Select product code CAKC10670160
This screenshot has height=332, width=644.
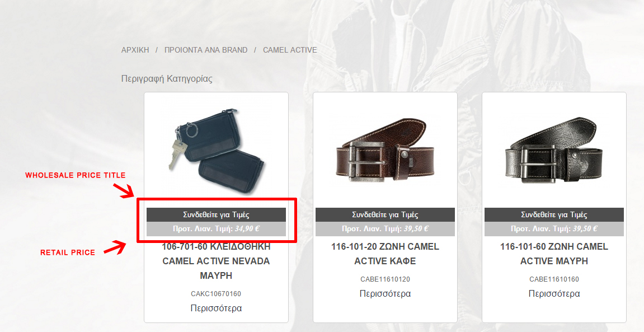tap(216, 294)
